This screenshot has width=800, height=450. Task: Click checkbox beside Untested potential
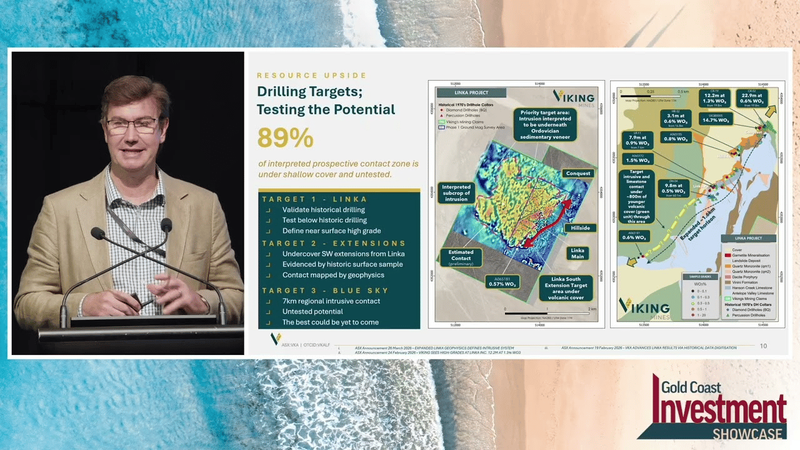point(268,312)
